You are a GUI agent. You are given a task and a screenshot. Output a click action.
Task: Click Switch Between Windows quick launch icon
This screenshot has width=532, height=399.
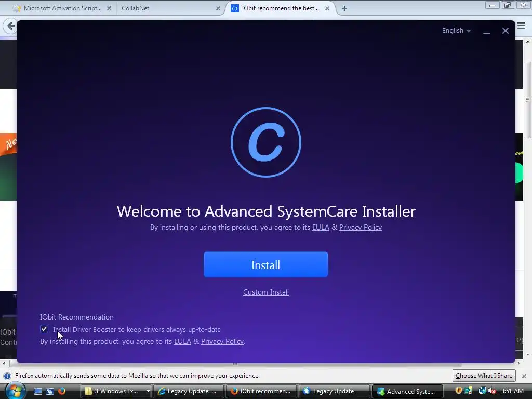(50, 391)
